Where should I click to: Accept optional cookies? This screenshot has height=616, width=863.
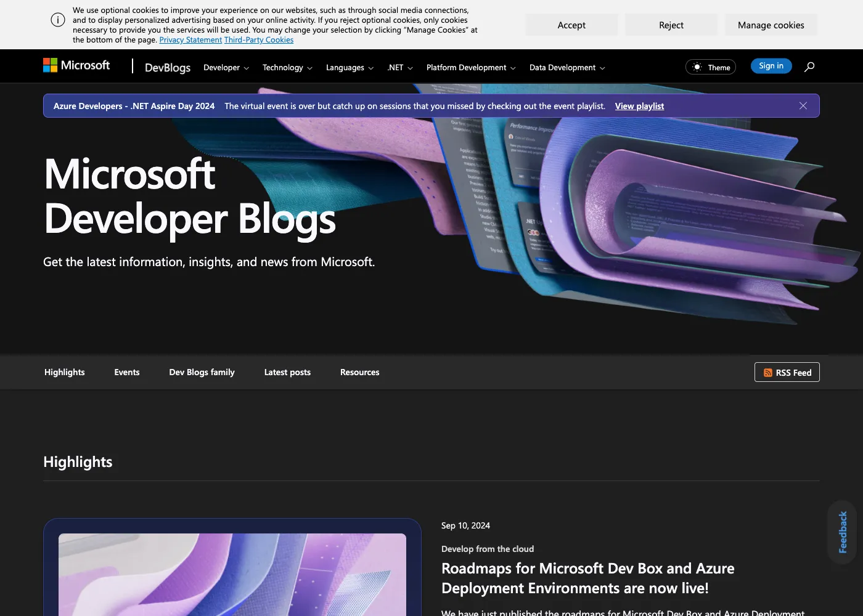point(571,25)
